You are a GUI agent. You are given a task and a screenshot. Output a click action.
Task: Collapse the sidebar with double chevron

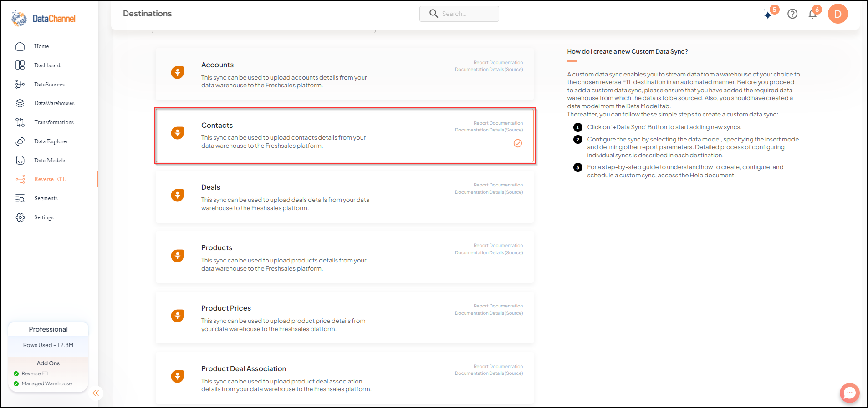click(96, 393)
